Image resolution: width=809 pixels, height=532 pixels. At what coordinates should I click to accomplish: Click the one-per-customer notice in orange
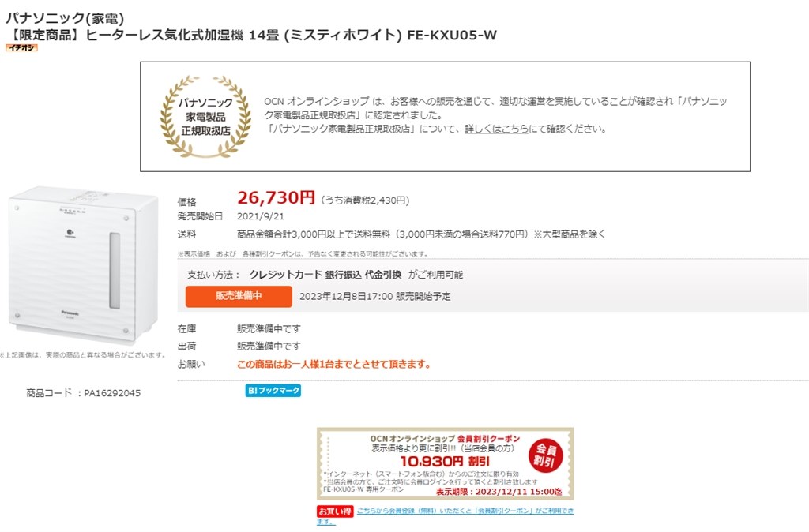click(x=334, y=365)
